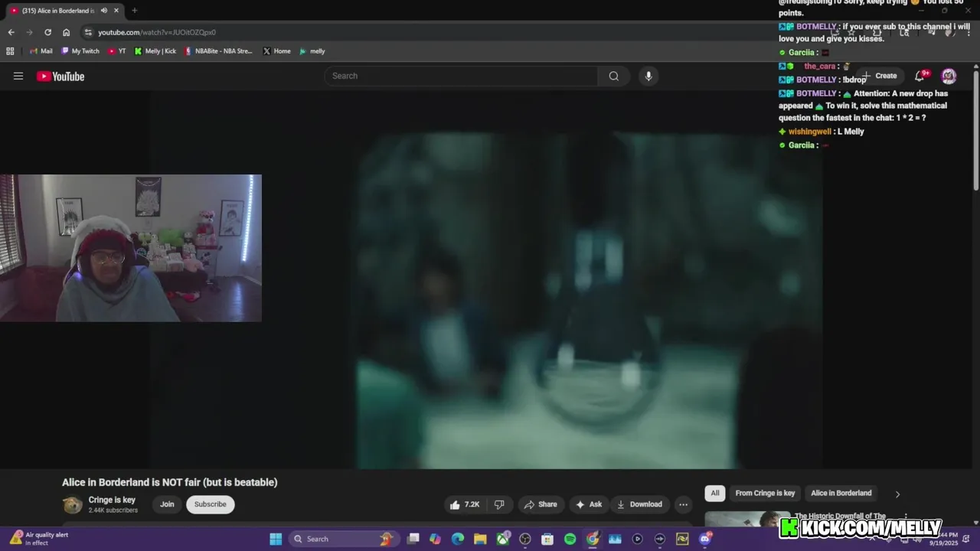Mute the tab via speaker icon
The image size is (980, 551).
click(x=104, y=11)
